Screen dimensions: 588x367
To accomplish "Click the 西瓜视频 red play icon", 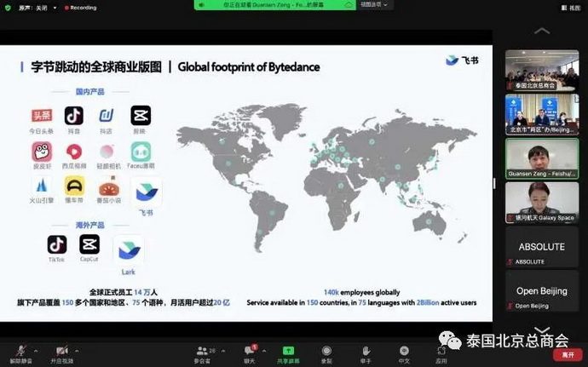I will tap(74, 152).
